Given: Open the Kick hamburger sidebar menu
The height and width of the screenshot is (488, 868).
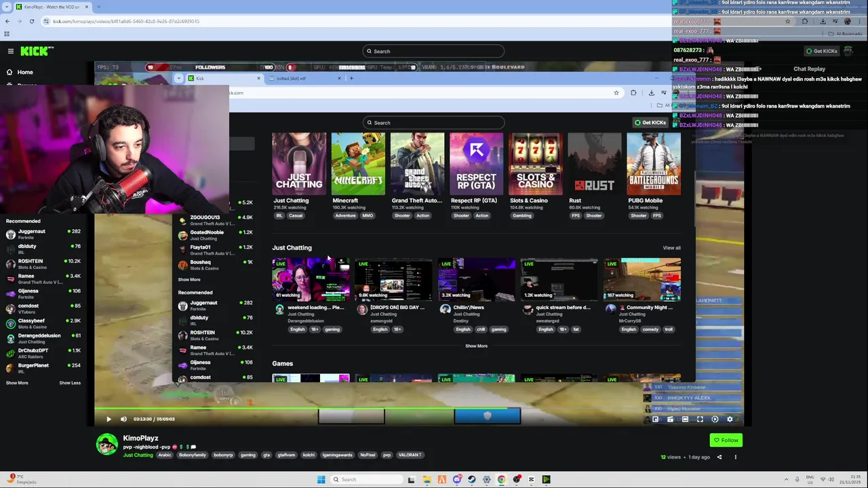Looking at the screenshot, I should coord(11,51).
